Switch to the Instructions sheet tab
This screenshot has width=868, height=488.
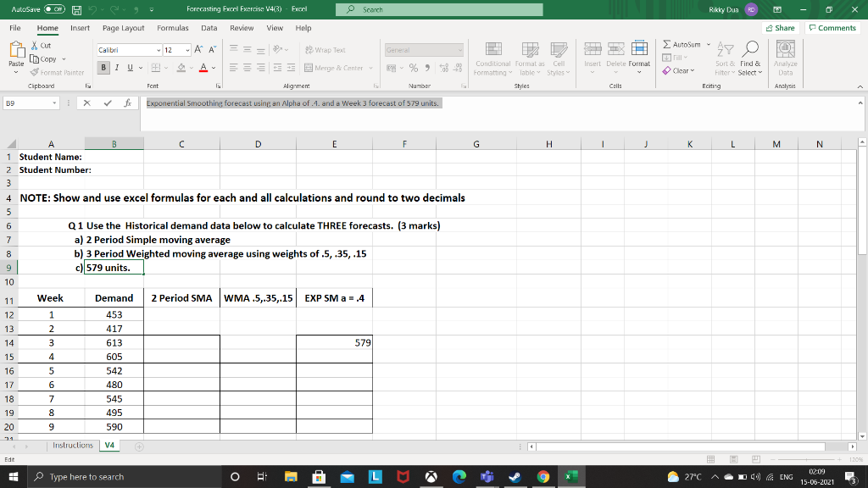point(72,445)
